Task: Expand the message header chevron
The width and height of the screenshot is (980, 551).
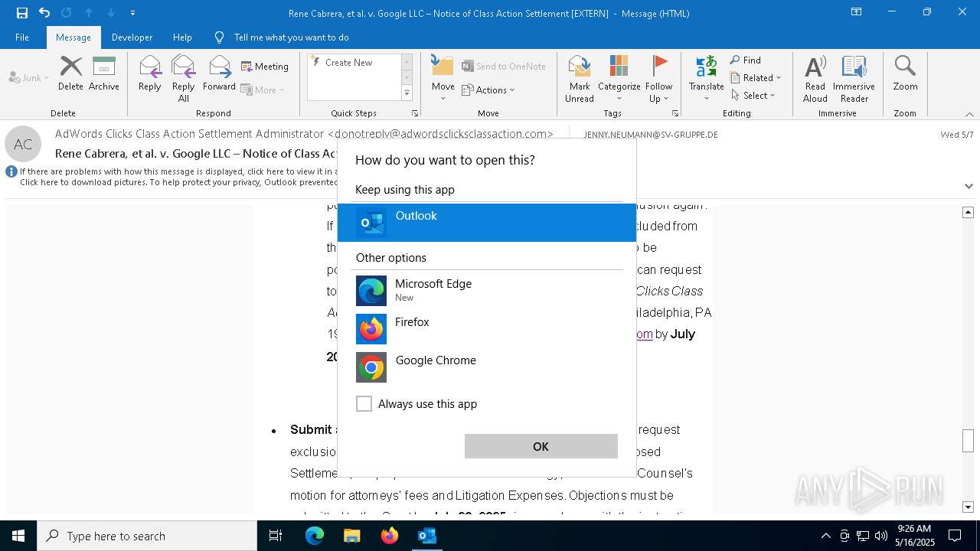Action: 969,186
